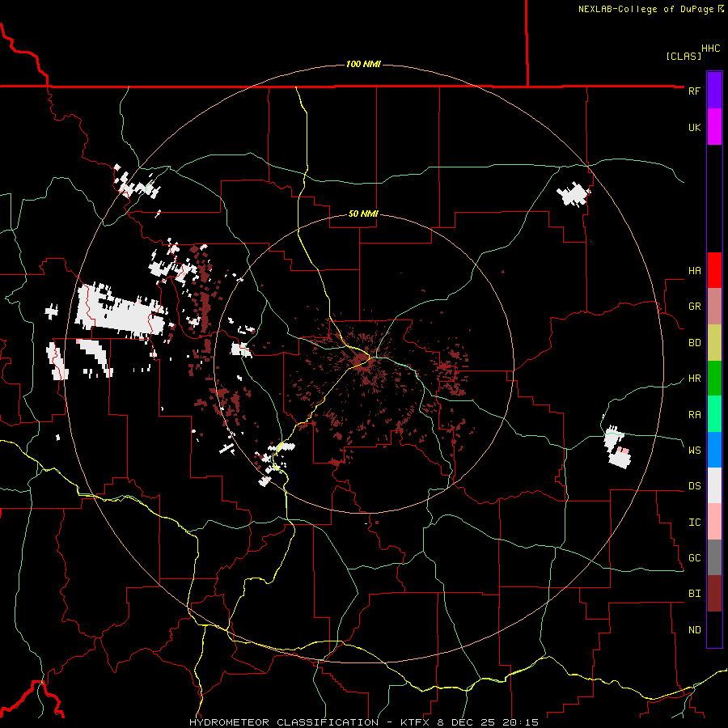Screen dimensions: 728x728
Task: Click the IC legend label
Action: 694,523
